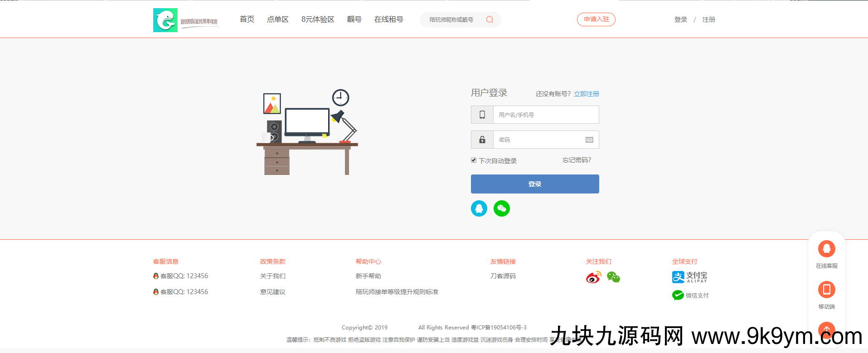The image size is (868, 353).
Task: Click the first 客服QQ penguin icon
Action: [156, 276]
